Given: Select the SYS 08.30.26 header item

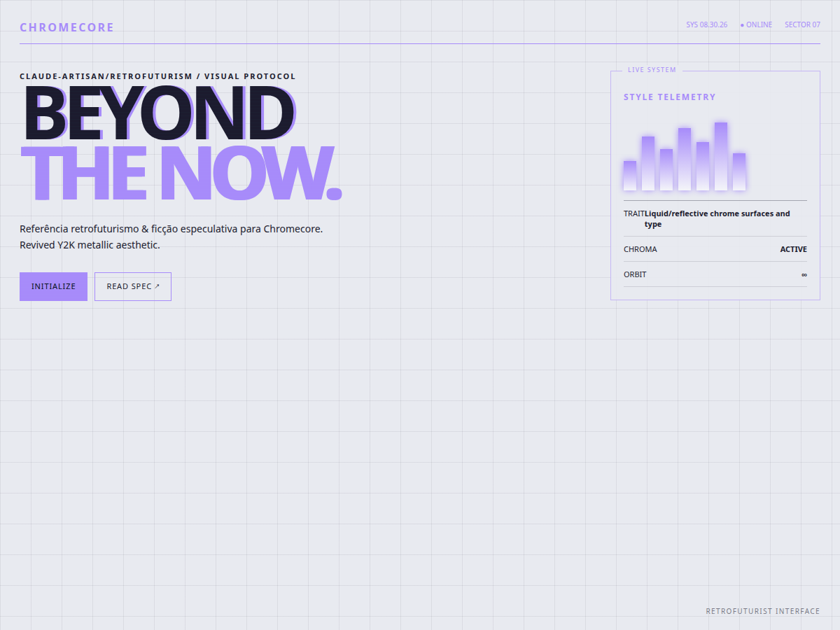Looking at the screenshot, I should [x=706, y=24].
